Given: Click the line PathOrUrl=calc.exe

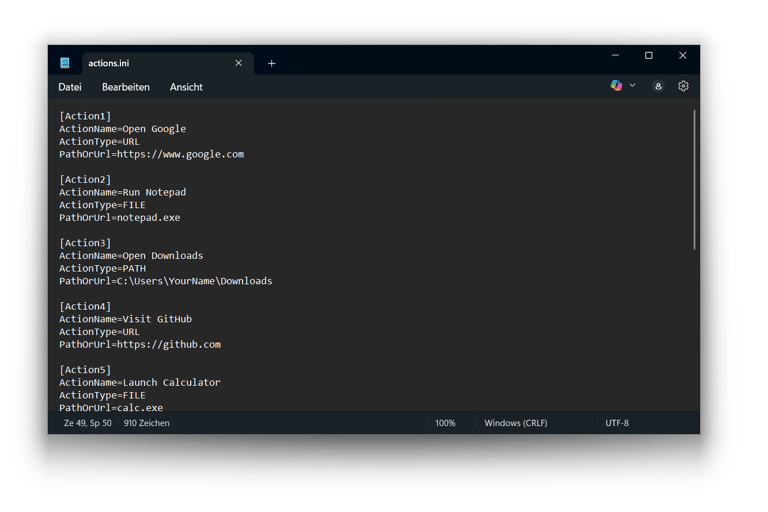Looking at the screenshot, I should 111,408.
